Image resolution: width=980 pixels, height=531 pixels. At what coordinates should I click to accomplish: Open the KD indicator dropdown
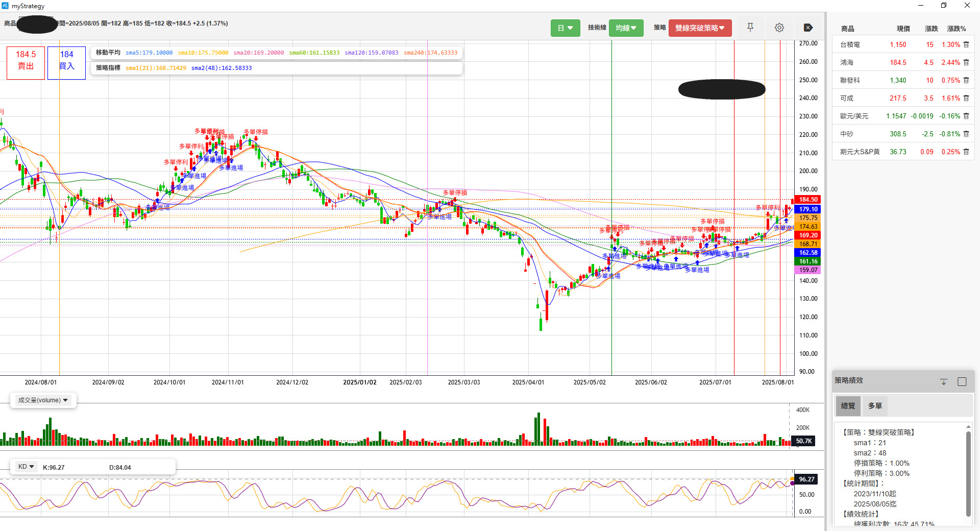click(26, 467)
